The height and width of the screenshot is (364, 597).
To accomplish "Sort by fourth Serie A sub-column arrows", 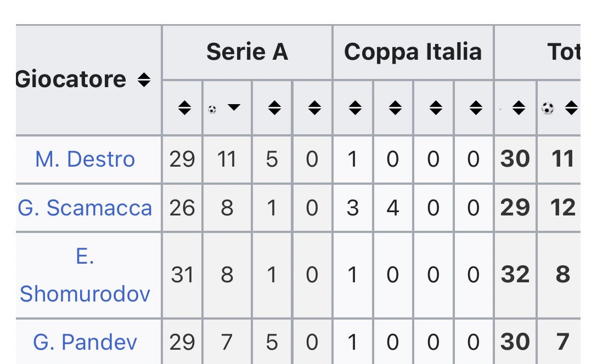I will tap(314, 108).
